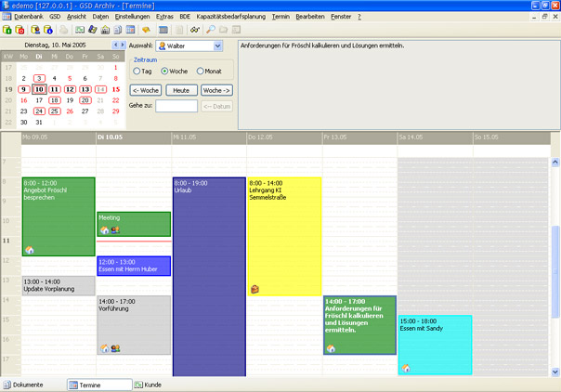This screenshot has height=392, width=561.
Task: Switch to the Dokumente tab at the bottom
Action: pos(23,384)
